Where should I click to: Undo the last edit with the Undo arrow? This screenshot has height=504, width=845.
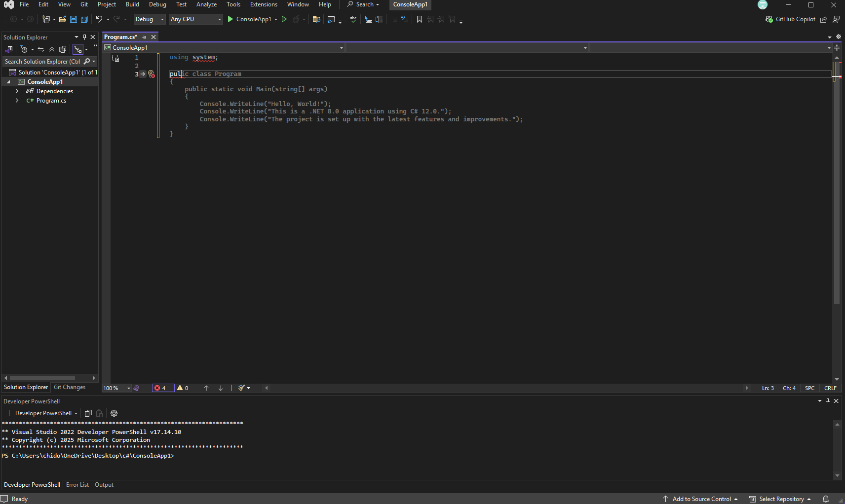coord(99,19)
